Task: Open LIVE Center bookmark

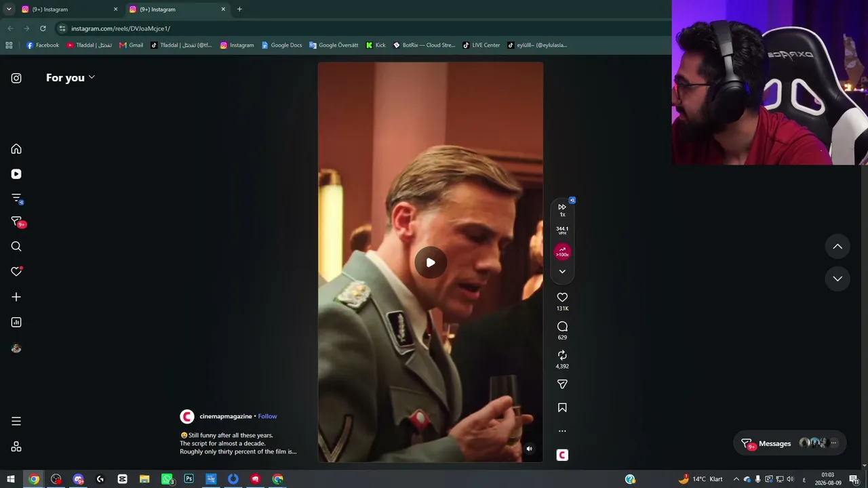Action: click(481, 45)
